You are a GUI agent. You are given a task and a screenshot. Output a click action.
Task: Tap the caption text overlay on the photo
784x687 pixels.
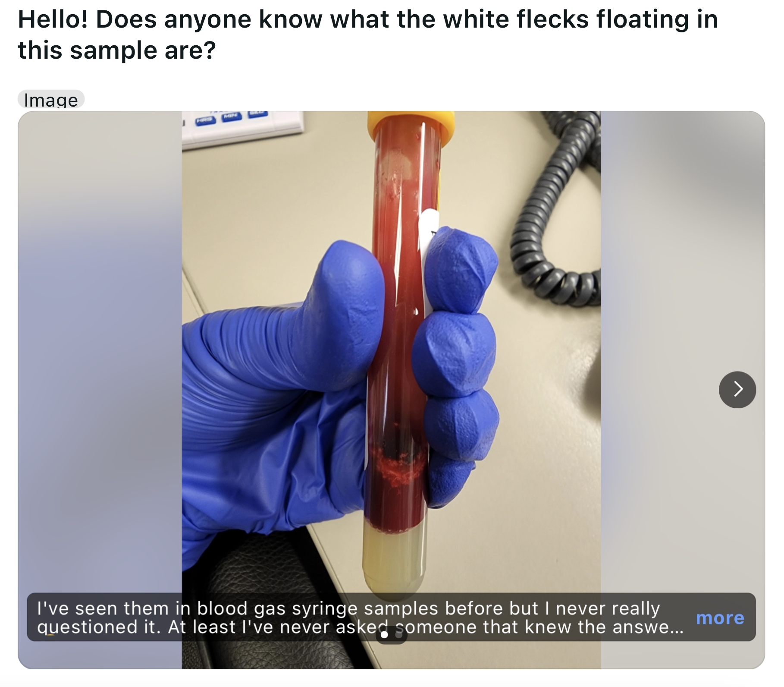360,618
